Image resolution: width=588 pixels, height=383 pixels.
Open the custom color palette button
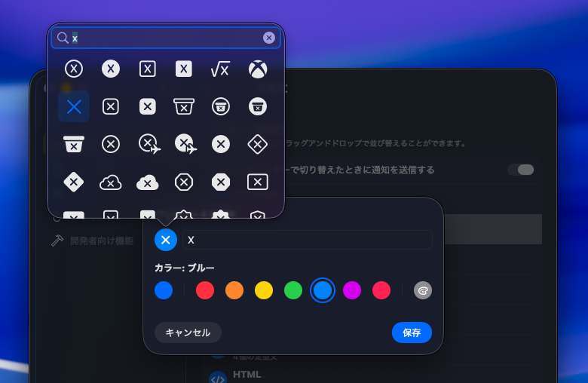[x=423, y=290]
